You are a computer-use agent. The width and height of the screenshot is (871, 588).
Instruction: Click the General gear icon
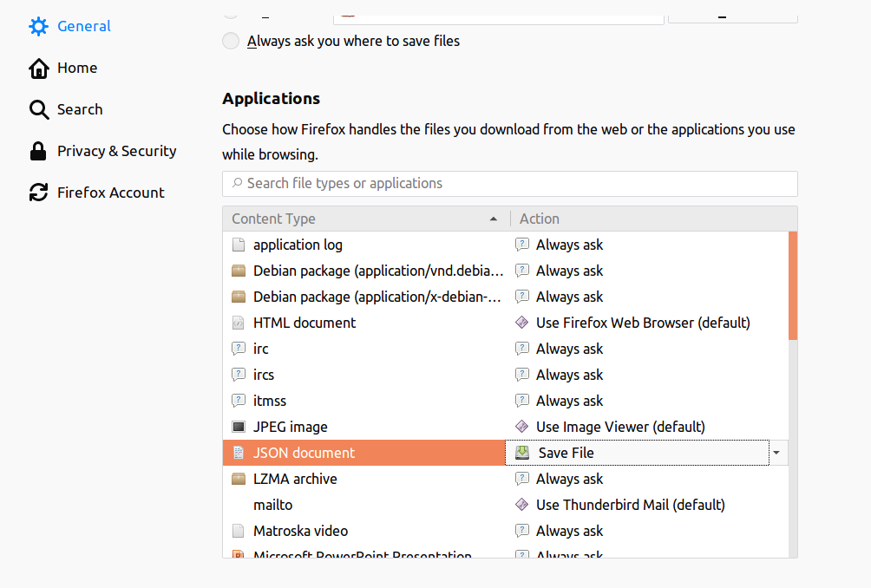coord(38,26)
